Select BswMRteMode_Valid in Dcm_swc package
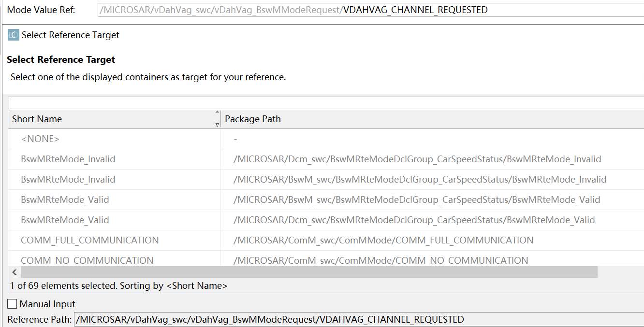This screenshot has width=644, height=327. point(326,220)
